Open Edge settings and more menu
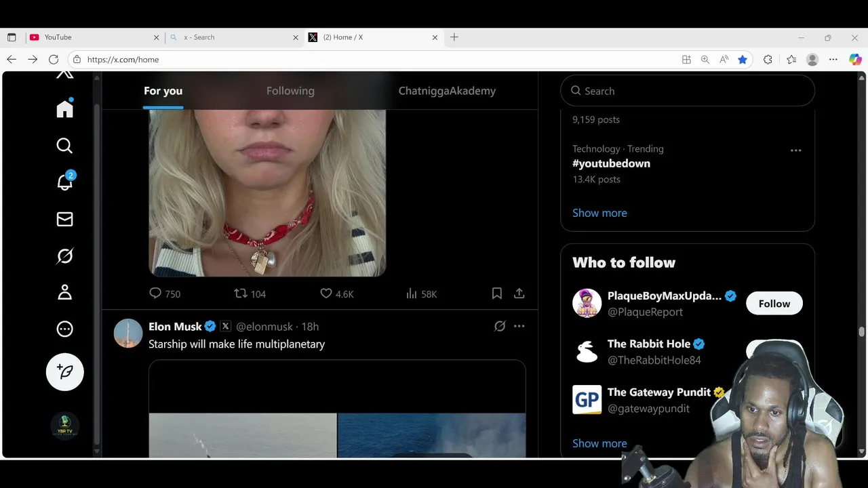Viewport: 868px width, 488px height. pos(833,60)
